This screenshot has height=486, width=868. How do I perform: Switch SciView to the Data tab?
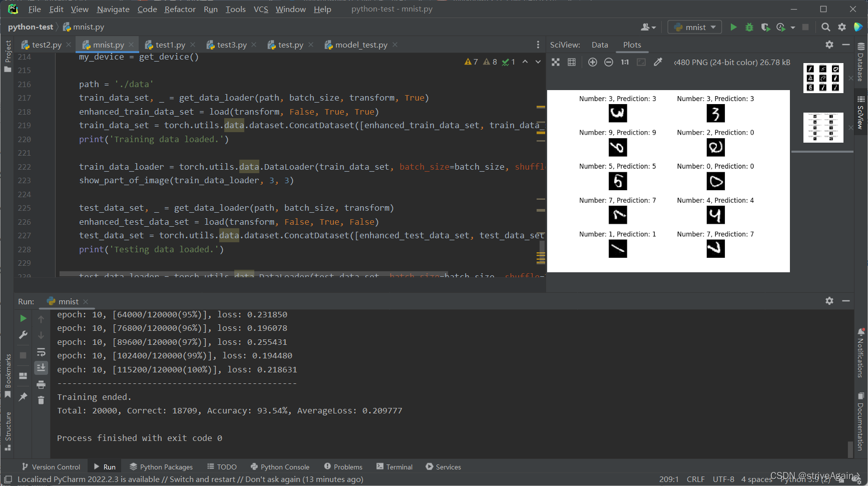click(x=600, y=45)
